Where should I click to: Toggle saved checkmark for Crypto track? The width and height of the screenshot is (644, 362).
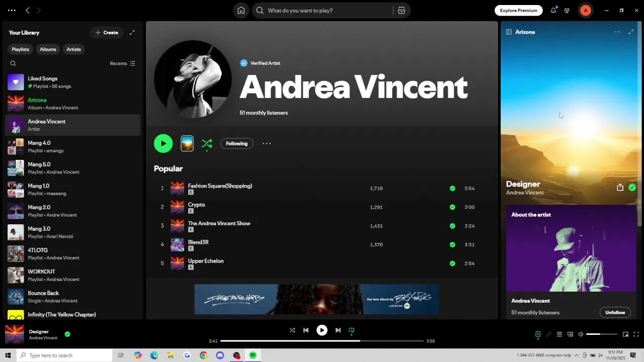(452, 207)
